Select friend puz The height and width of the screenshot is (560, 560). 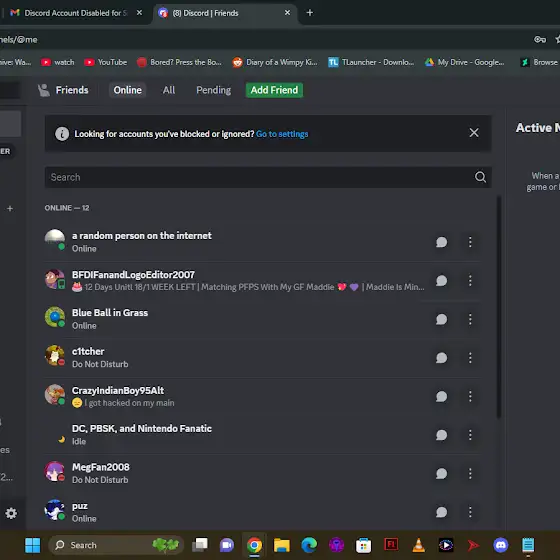262,512
